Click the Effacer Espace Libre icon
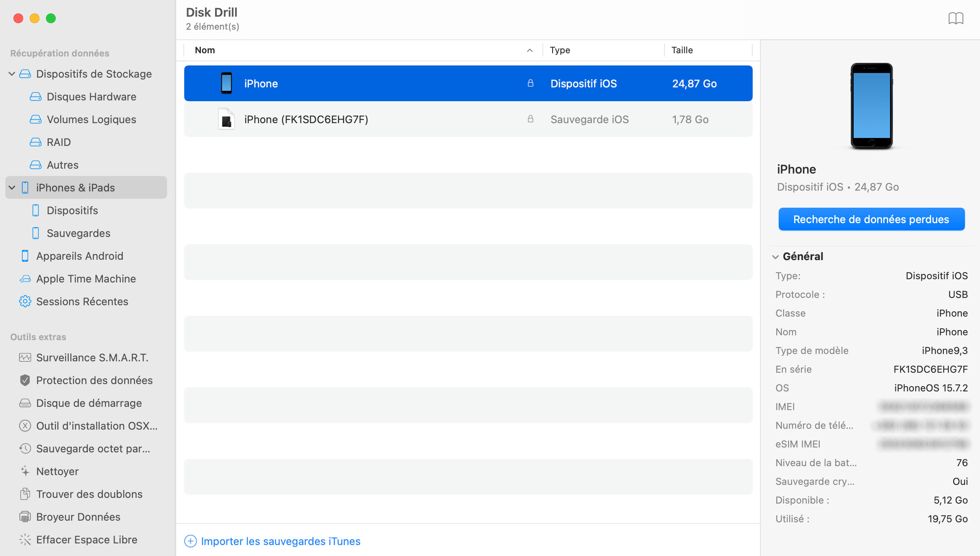The height and width of the screenshot is (556, 980). (x=25, y=539)
